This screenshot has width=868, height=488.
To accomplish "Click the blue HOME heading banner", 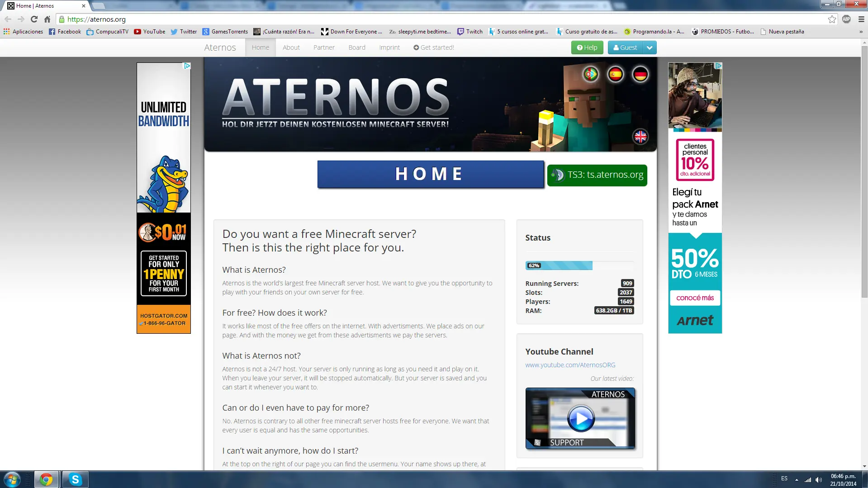I will (430, 174).
